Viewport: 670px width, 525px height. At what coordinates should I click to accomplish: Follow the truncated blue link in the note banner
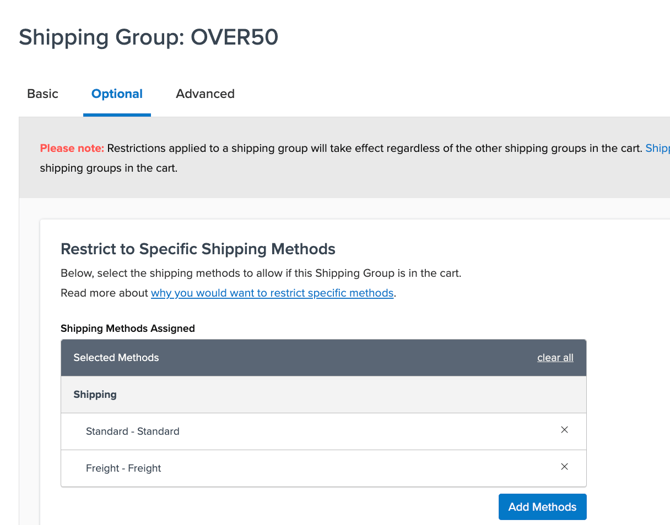pos(657,148)
